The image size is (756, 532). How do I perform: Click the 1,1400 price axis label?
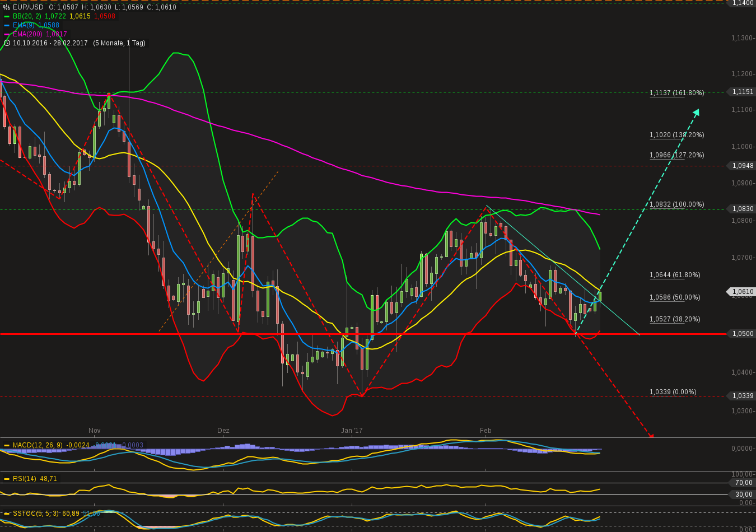742,3
